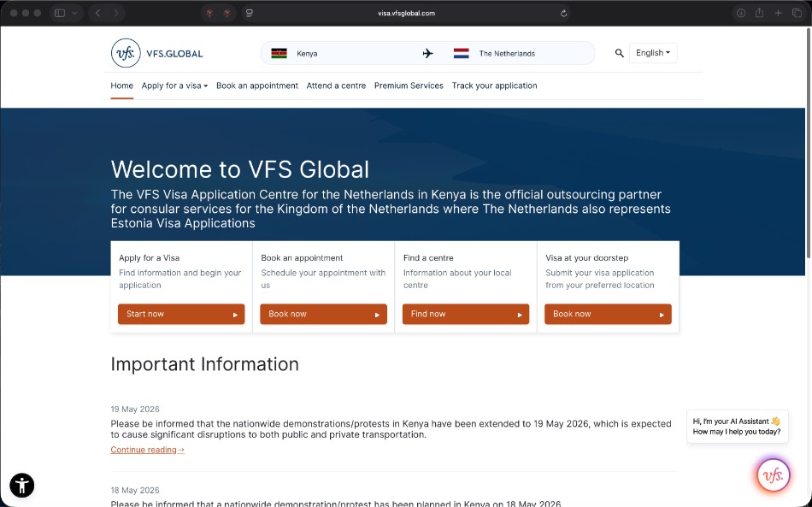This screenshot has height=507, width=812.
Task: Click the Netherlands flag icon
Action: coord(462,53)
